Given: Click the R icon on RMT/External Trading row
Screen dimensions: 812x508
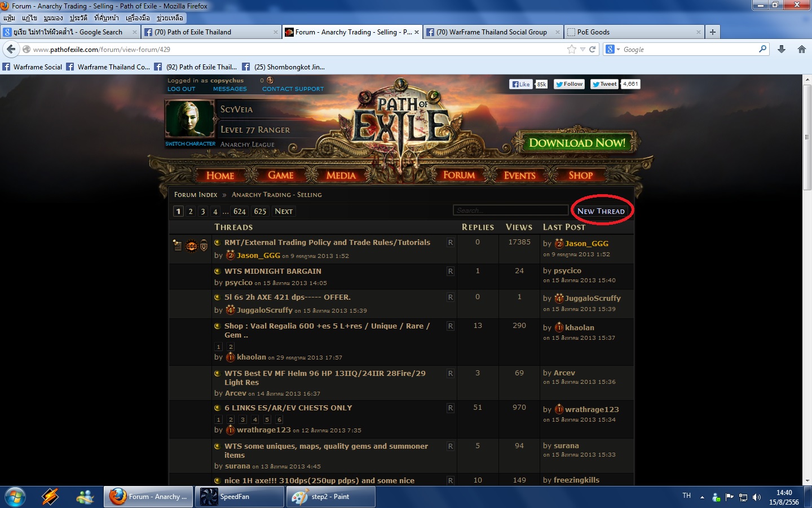Looking at the screenshot, I should click(451, 242).
